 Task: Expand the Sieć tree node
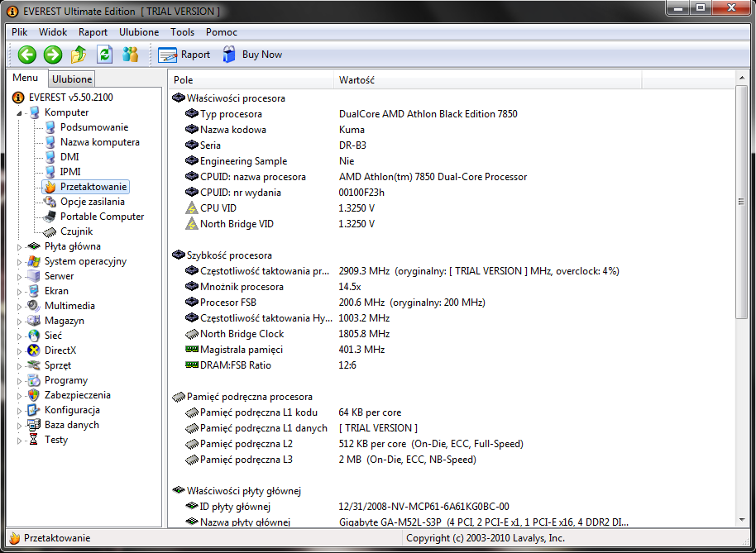click(19, 336)
